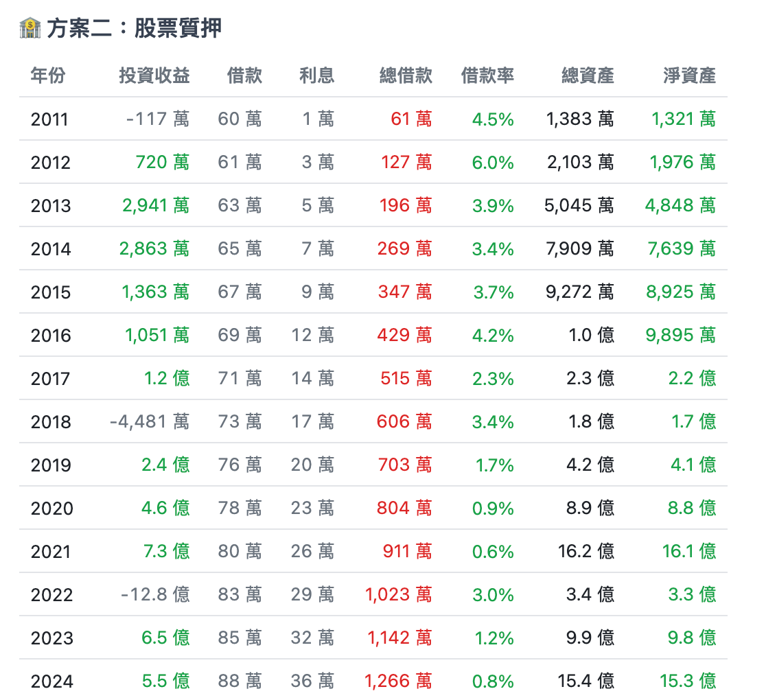Click the 15.3 億 net assets value

tap(687, 681)
